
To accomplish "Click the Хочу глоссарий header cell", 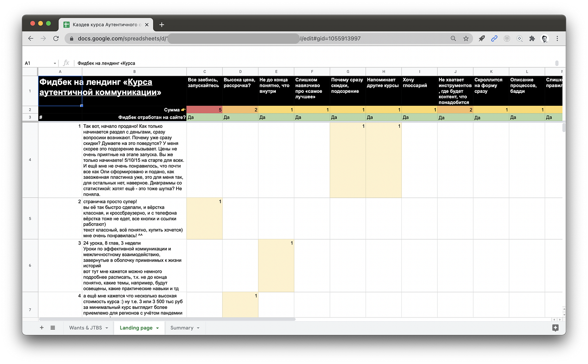I will point(419,91).
